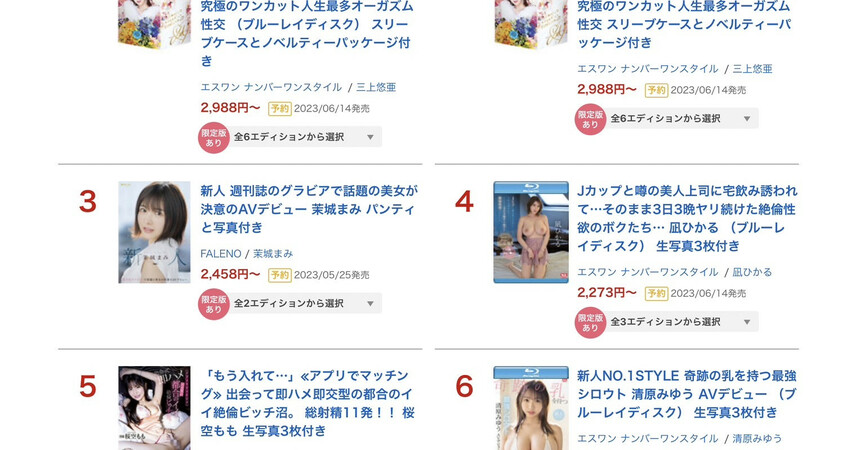The image size is (850, 450).
Task: Open the 凪ひかる performer link
Action: [x=752, y=272]
